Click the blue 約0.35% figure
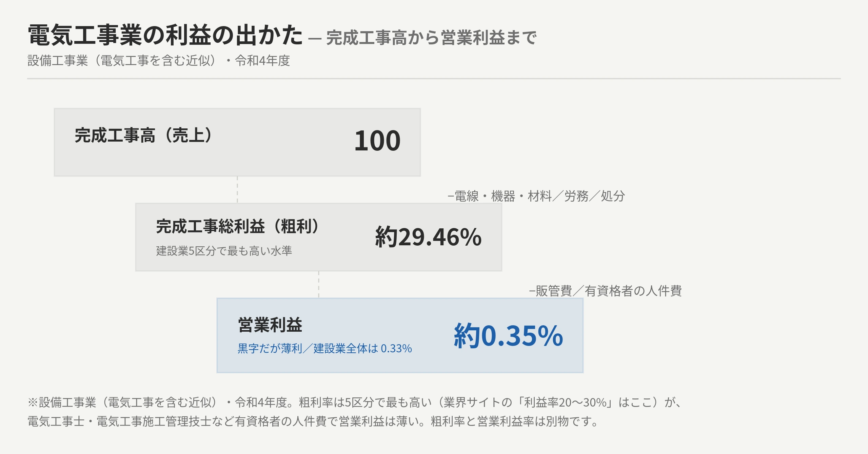Image resolution: width=868 pixels, height=454 pixels. pos(509,336)
